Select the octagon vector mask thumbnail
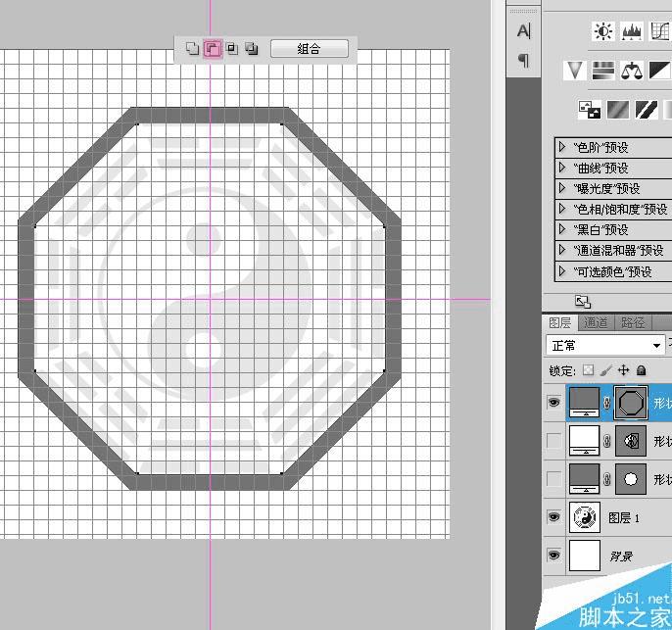This screenshot has width=672, height=630. point(631,403)
